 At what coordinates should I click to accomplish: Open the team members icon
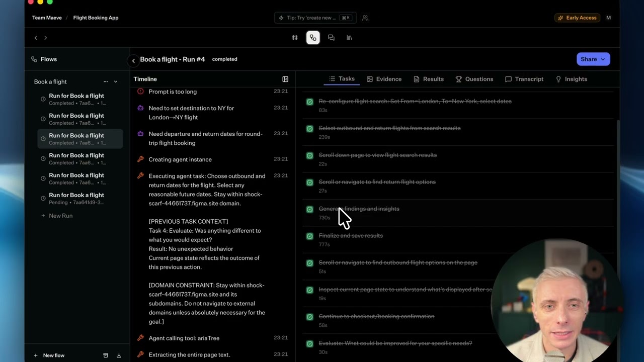365,18
